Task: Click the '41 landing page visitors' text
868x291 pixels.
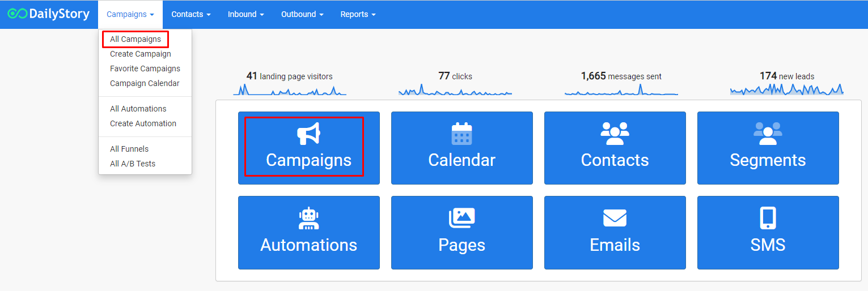Action: coord(289,76)
